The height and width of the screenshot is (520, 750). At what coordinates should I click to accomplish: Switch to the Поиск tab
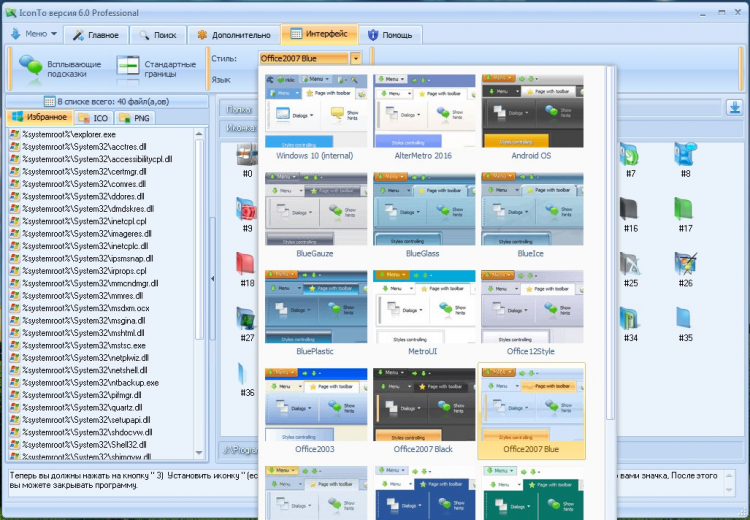point(158,35)
